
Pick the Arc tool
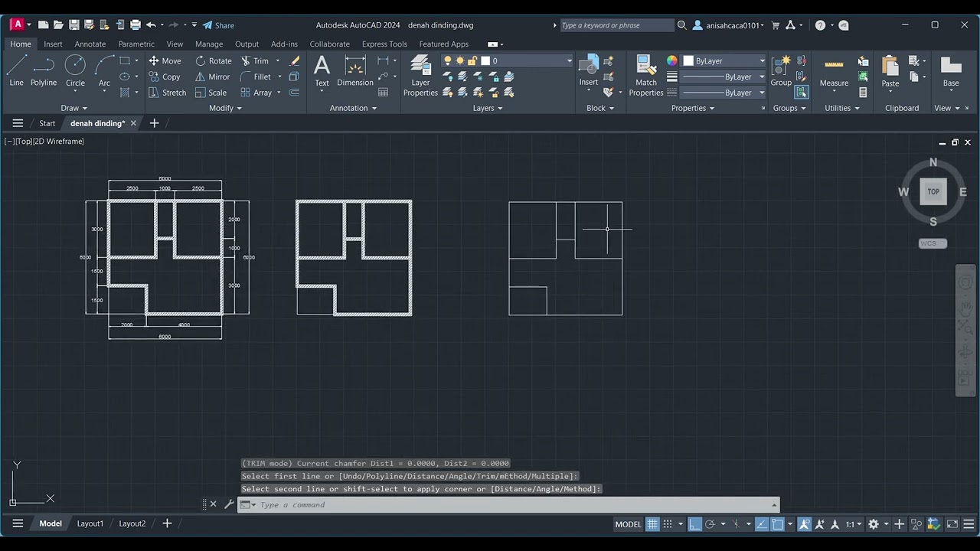[104, 71]
